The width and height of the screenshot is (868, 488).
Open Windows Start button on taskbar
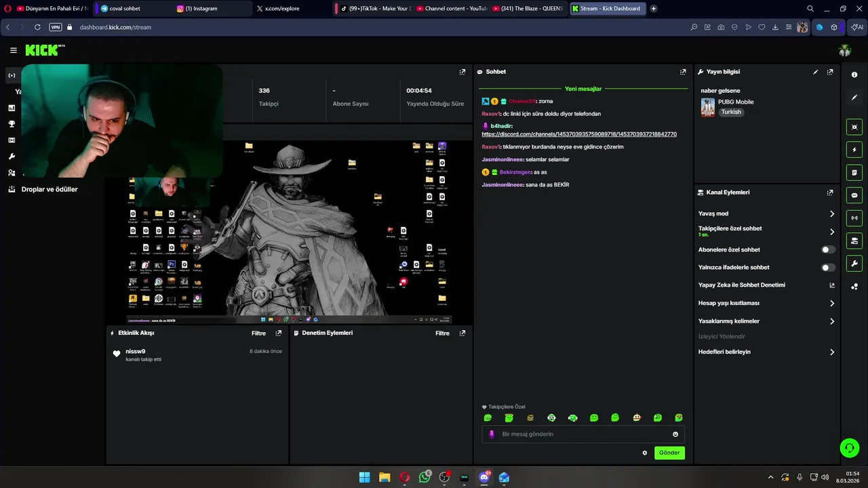pyautogui.click(x=364, y=477)
